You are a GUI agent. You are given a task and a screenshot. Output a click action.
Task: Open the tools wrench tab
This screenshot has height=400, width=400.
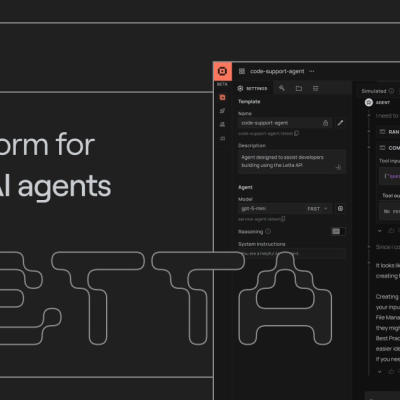pos(282,88)
